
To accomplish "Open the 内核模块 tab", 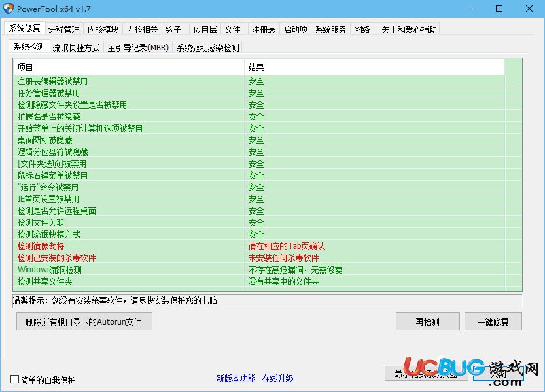I will coord(103,29).
